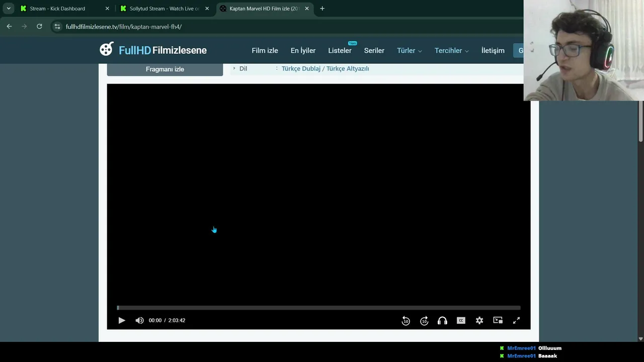View site information icon in address bar
Viewport: 644px width, 362px height.
click(57, 27)
